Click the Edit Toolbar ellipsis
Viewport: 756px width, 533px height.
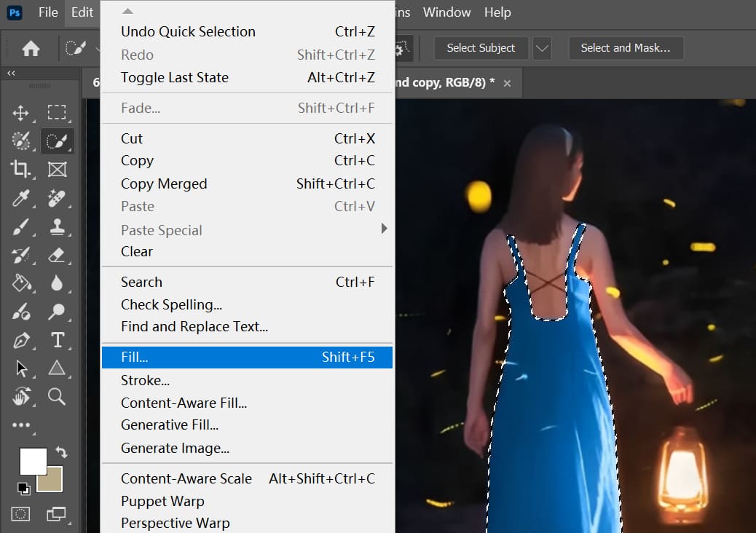(21, 425)
